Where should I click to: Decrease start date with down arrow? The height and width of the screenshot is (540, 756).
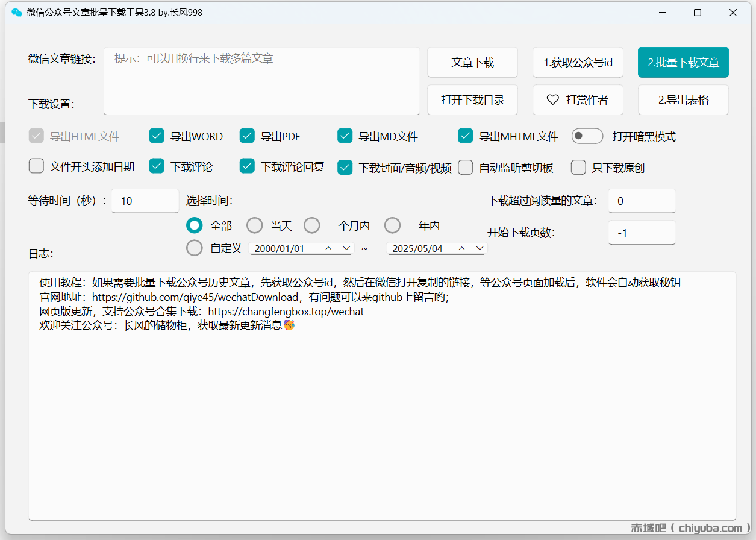346,248
